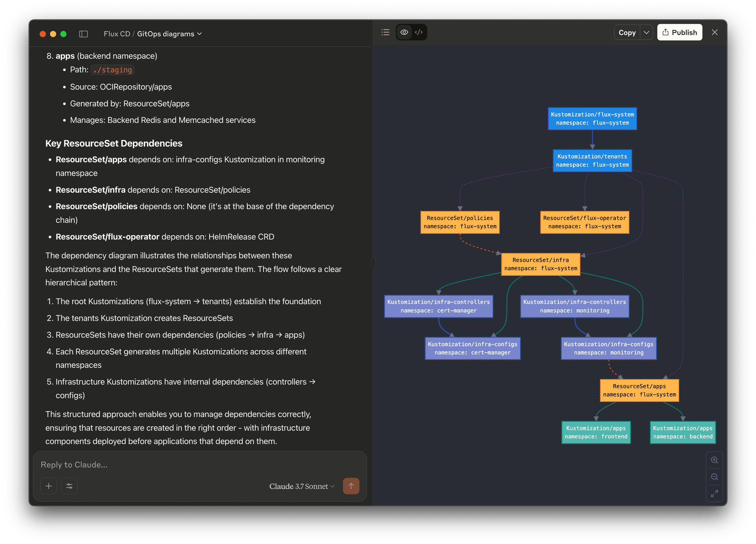Open the Flux CD project breadcrumb
756x544 pixels.
point(117,34)
